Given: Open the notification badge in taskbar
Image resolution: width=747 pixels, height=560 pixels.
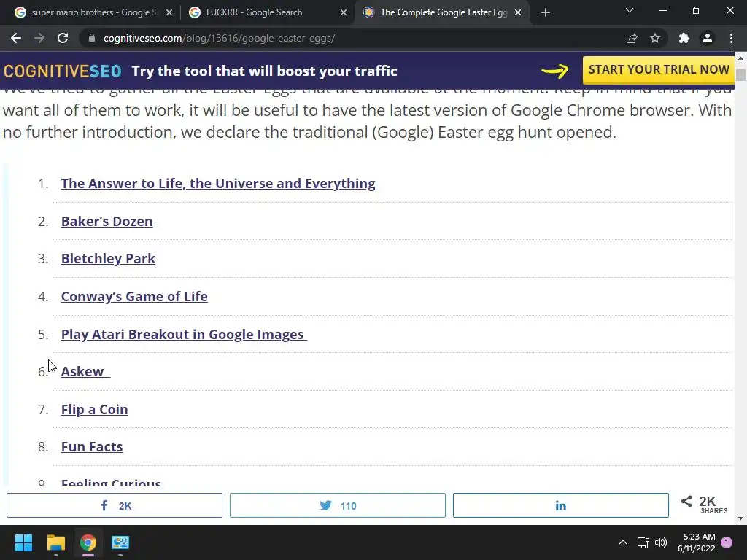Looking at the screenshot, I should [x=727, y=542].
